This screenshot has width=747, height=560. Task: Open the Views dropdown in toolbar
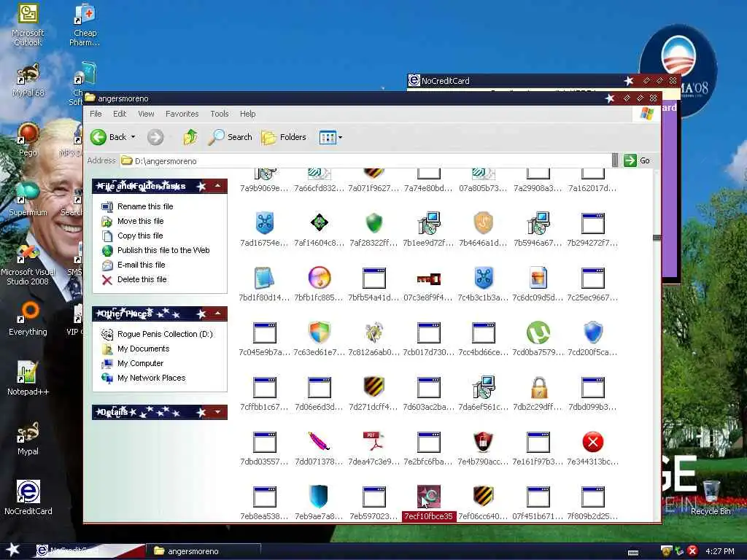click(x=340, y=138)
